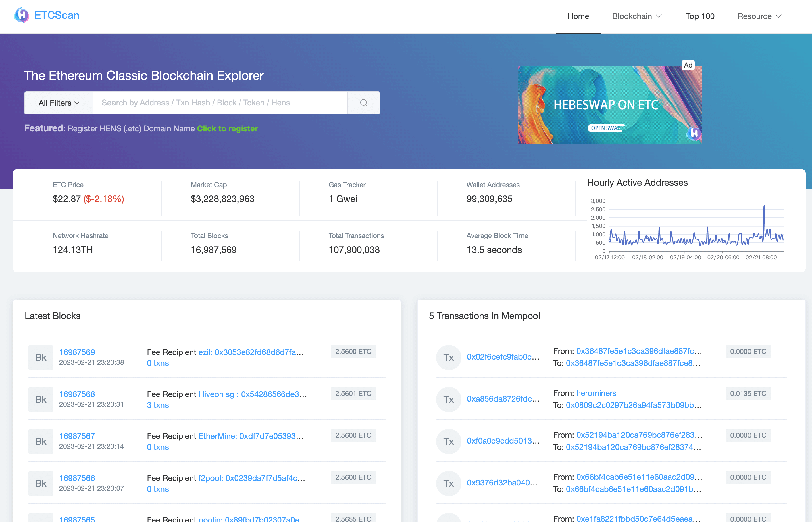
Task: Click the ETCScan logo icon
Action: pos(22,15)
